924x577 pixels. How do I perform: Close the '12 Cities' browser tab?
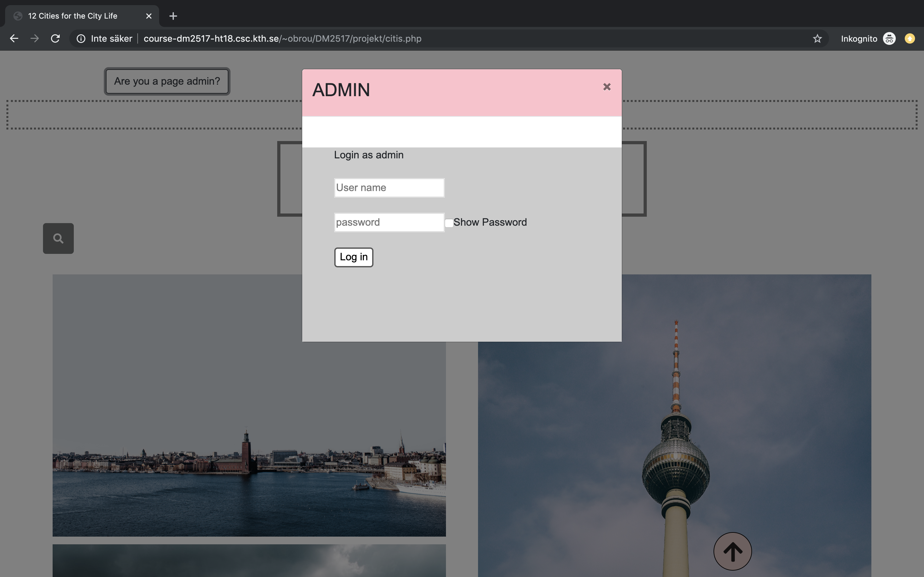click(149, 16)
